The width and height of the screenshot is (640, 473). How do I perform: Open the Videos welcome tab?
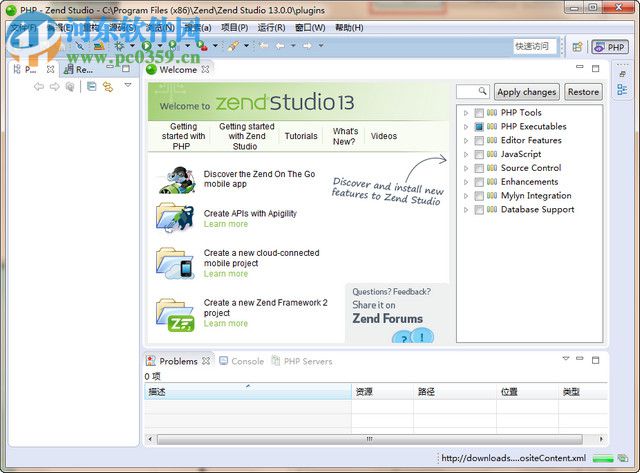pos(384,136)
